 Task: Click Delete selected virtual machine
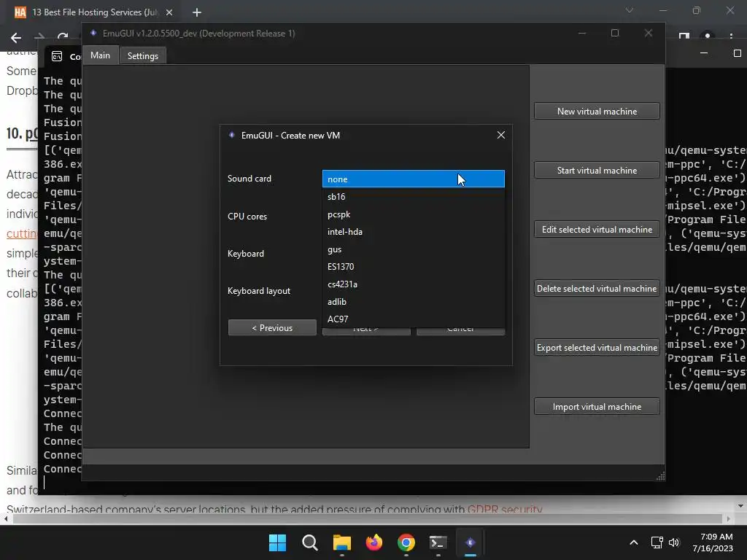(597, 289)
